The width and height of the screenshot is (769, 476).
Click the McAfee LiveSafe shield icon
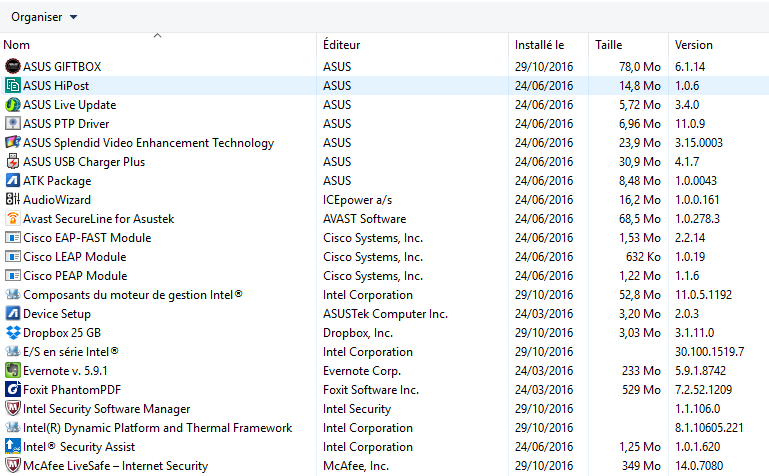13,466
